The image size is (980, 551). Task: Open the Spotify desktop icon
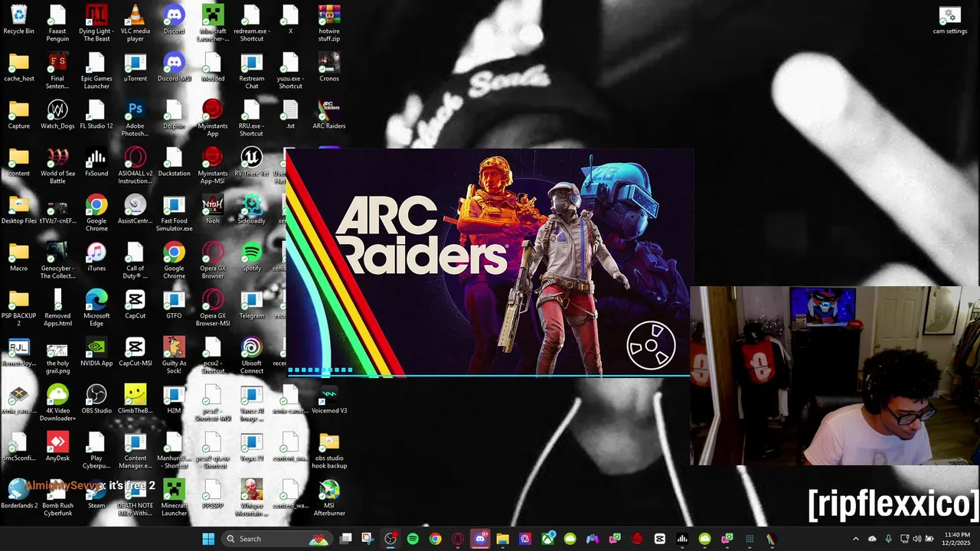251,256
